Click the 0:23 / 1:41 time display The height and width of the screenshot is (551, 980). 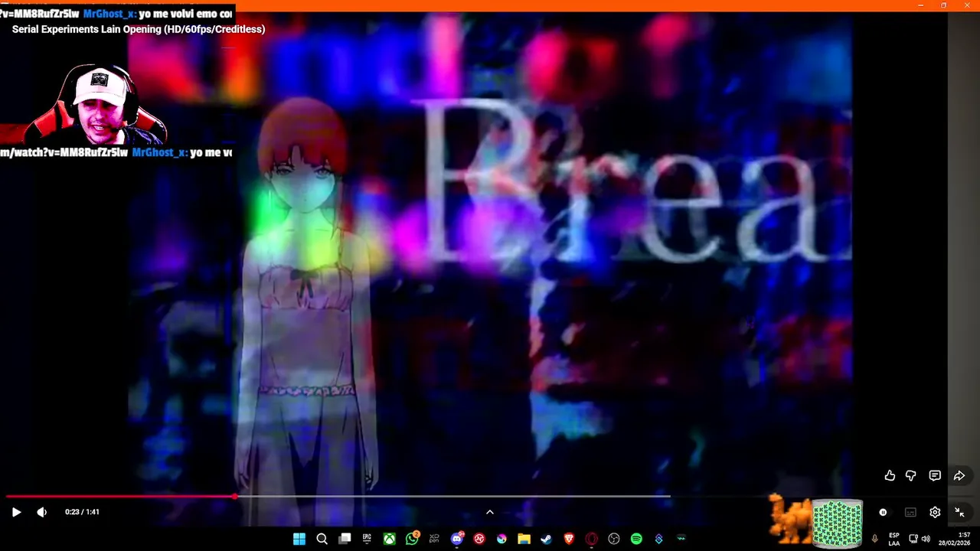82,512
